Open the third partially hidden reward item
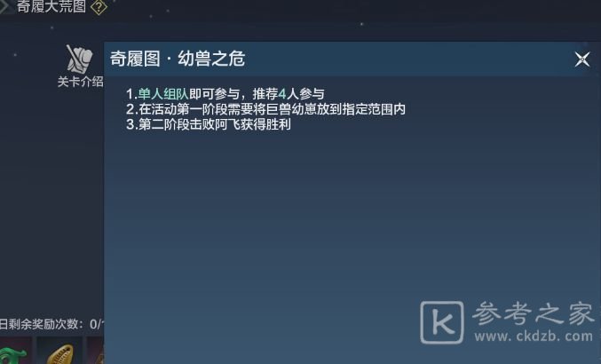This screenshot has width=601, height=364. pos(96,352)
